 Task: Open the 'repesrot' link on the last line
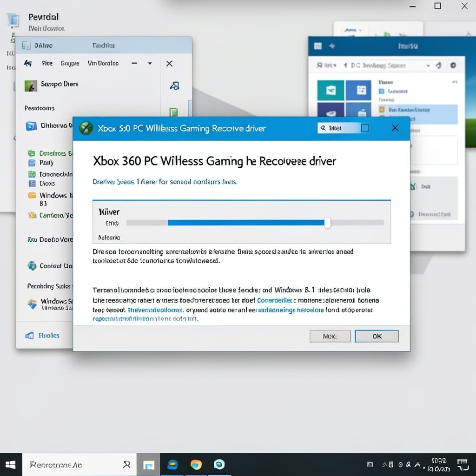click(x=145, y=318)
